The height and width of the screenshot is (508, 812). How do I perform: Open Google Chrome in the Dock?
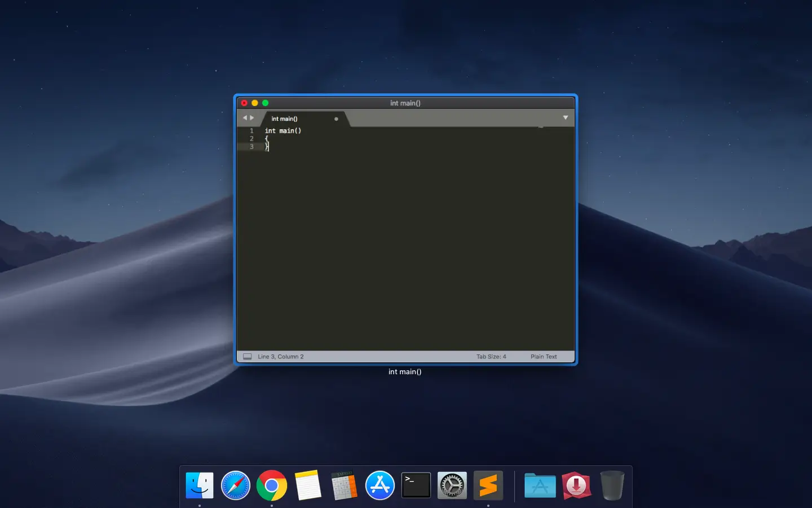pos(272,485)
